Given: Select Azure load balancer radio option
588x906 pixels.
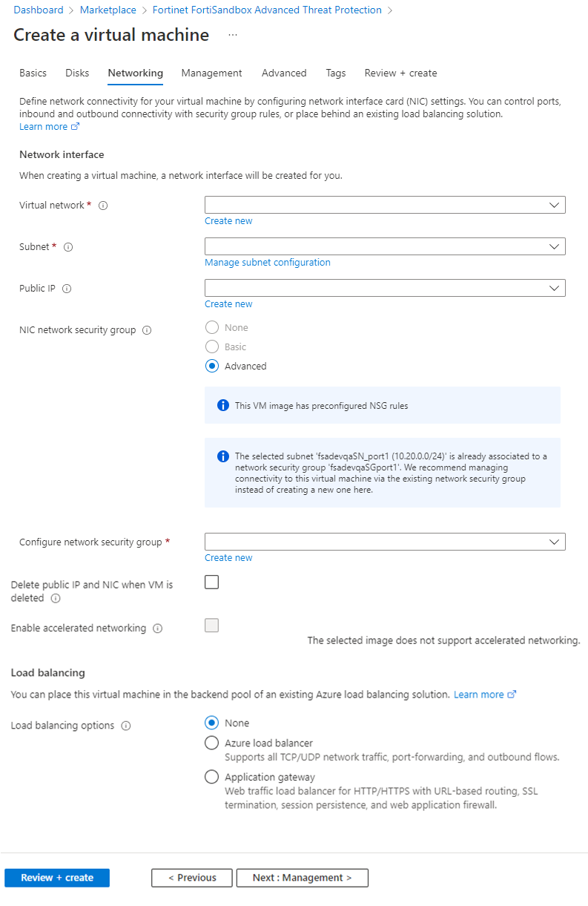Looking at the screenshot, I should tap(212, 743).
